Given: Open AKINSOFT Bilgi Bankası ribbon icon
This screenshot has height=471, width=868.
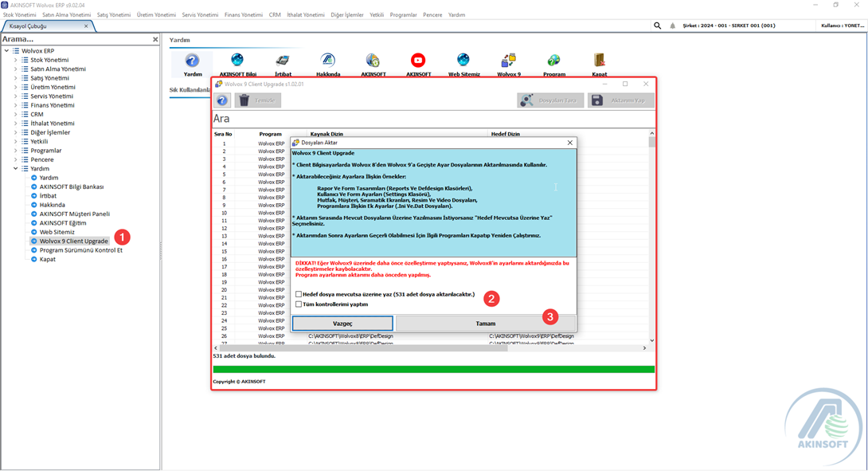Looking at the screenshot, I should pyautogui.click(x=237, y=65).
